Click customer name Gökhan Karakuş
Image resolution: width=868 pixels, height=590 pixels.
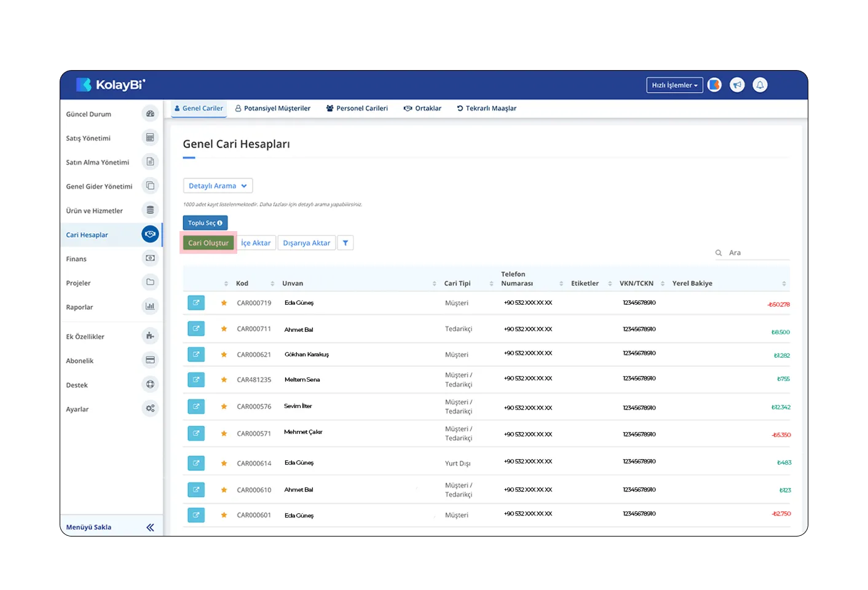pyautogui.click(x=307, y=355)
